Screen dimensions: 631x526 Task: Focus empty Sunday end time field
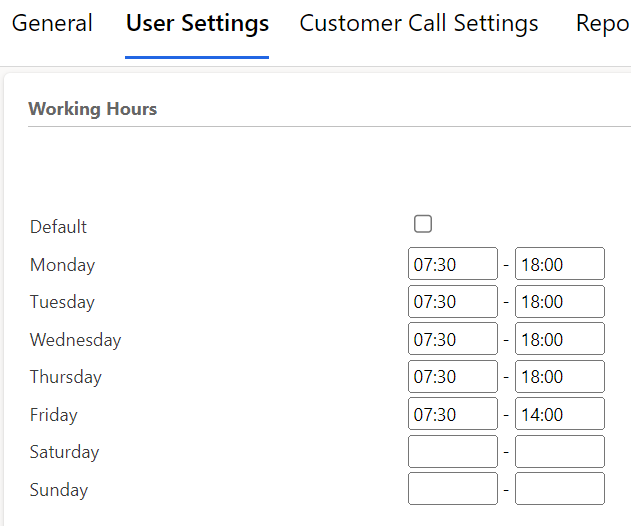point(560,489)
